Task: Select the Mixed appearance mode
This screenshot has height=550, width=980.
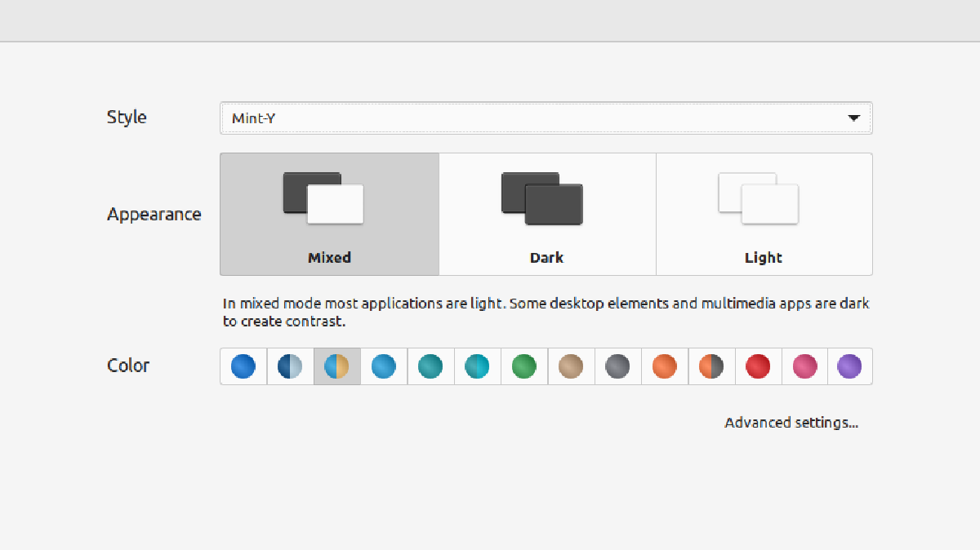Action: 329,214
